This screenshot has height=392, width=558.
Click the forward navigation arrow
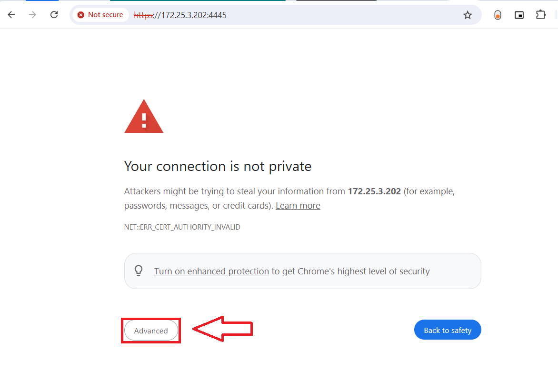[x=32, y=15]
